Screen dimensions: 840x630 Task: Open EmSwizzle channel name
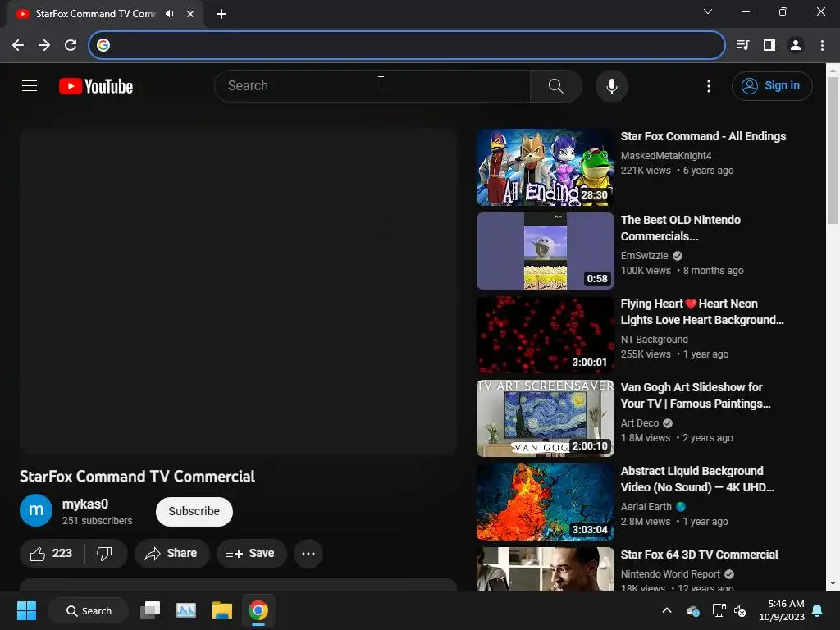(x=645, y=256)
